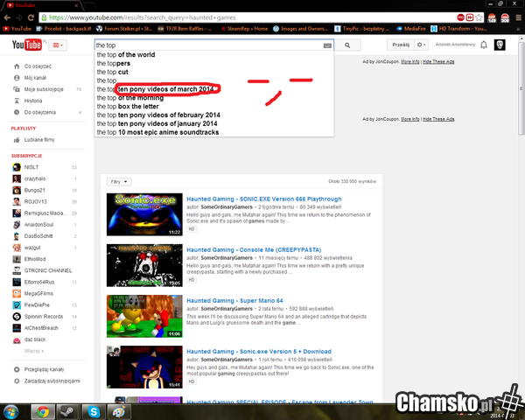Image resolution: width=525 pixels, height=420 pixels.
Task: Click the Sonic.exe Version 666 video thumbnail
Action: coord(131,209)
